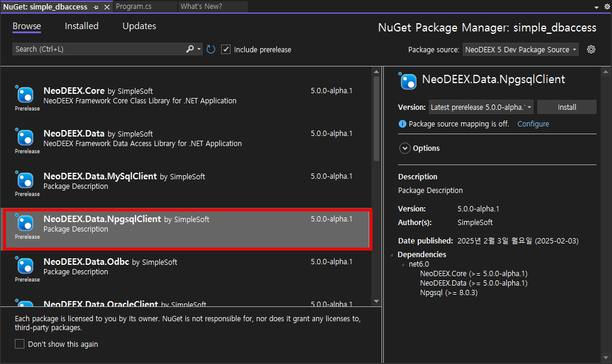Screen dimensions: 612x364
Task: Click the package source mapping info icon
Action: (x=402, y=124)
